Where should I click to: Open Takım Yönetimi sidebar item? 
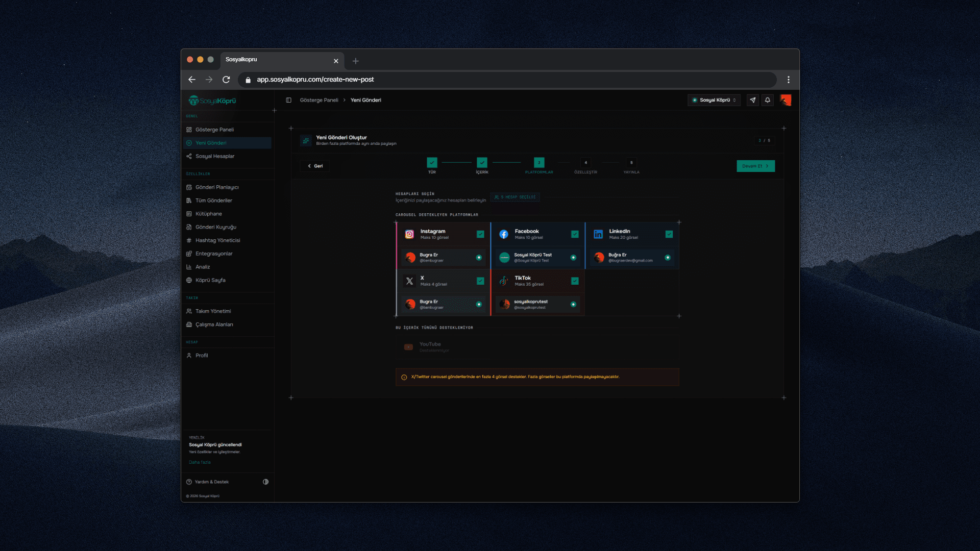point(227,311)
